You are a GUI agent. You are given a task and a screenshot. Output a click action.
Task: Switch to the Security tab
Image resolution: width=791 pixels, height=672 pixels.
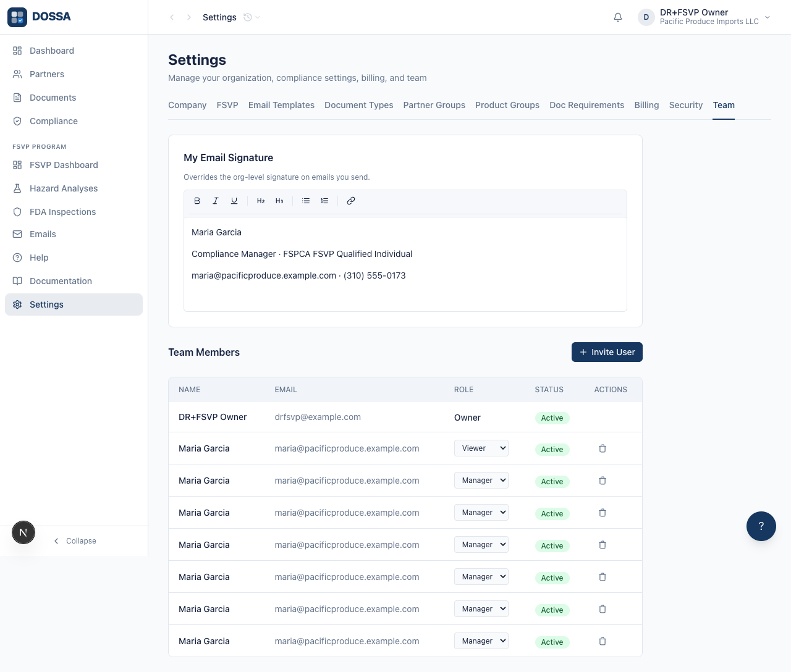pyautogui.click(x=686, y=105)
